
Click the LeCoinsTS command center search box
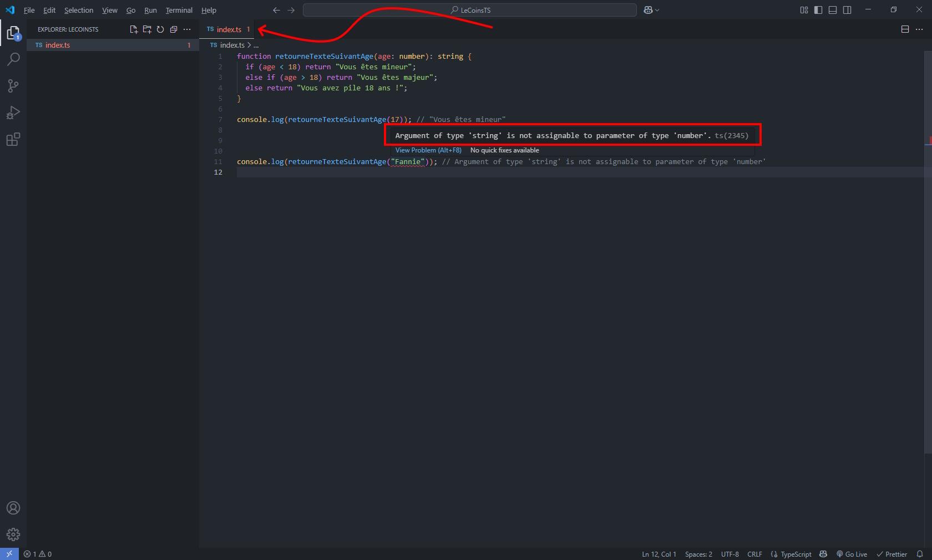click(470, 10)
